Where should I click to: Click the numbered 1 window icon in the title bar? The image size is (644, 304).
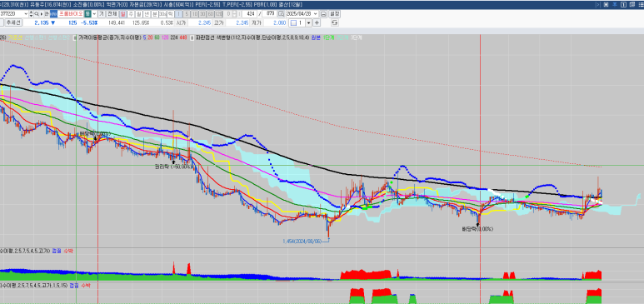pyautogui.click(x=623, y=4)
